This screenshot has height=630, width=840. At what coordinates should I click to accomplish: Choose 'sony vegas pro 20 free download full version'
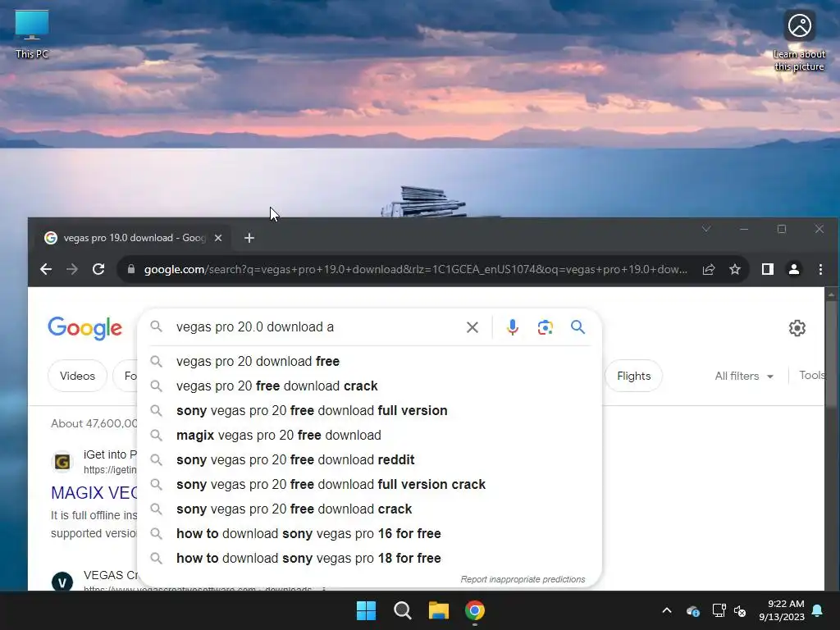click(x=370, y=410)
